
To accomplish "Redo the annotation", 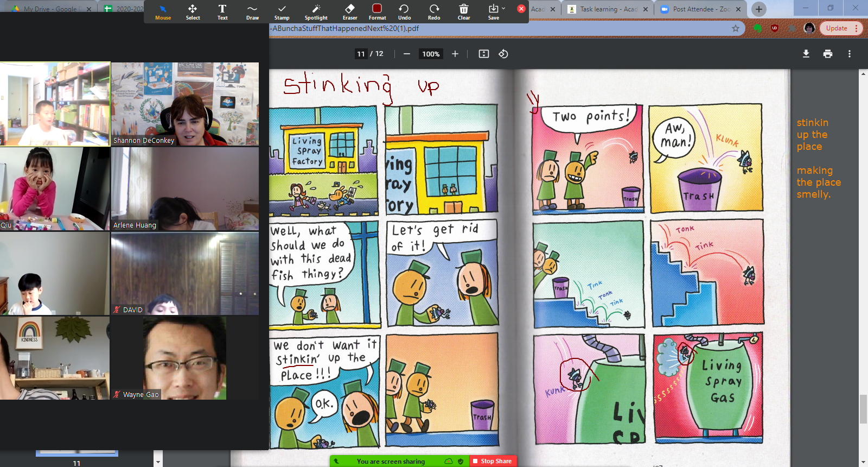I will pyautogui.click(x=434, y=12).
